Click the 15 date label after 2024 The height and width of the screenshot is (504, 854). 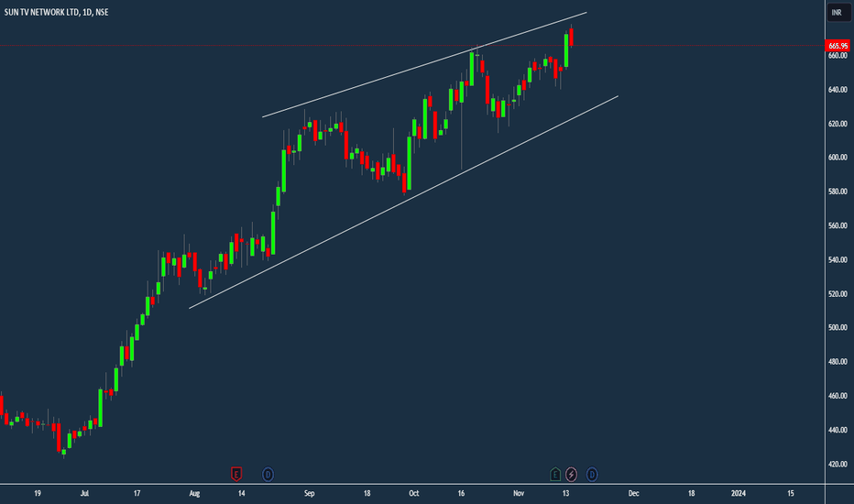pos(790,493)
